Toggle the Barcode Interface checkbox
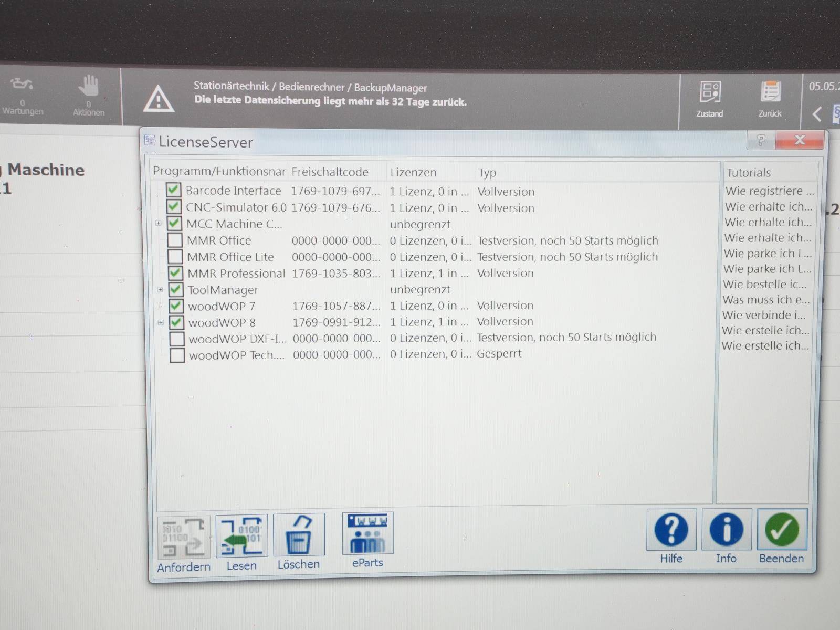 173,190
